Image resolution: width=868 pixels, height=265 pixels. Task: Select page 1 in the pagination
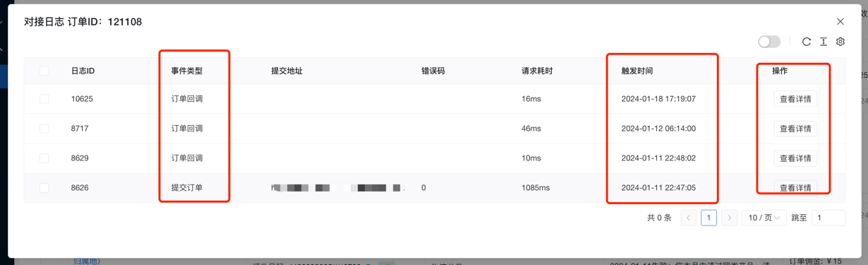(709, 218)
